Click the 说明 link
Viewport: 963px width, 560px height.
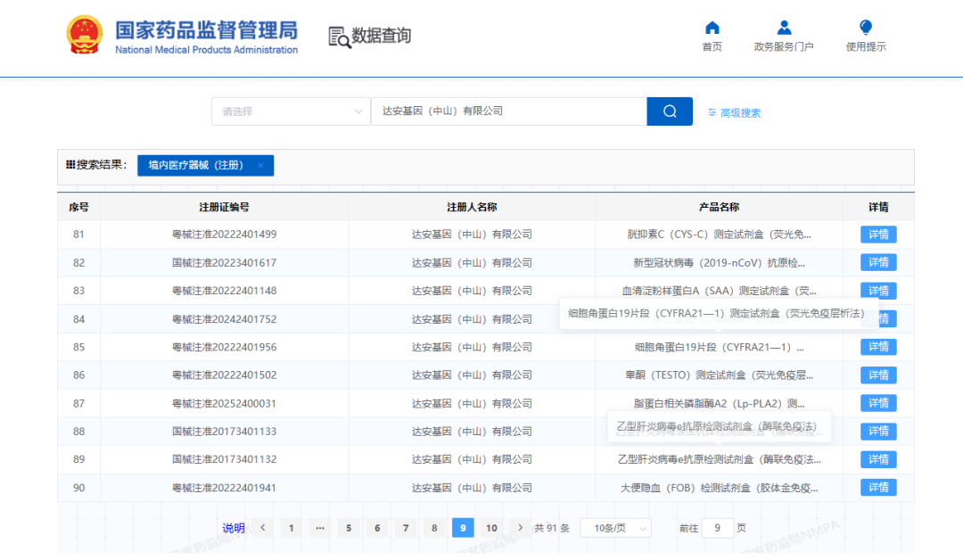click(x=234, y=528)
